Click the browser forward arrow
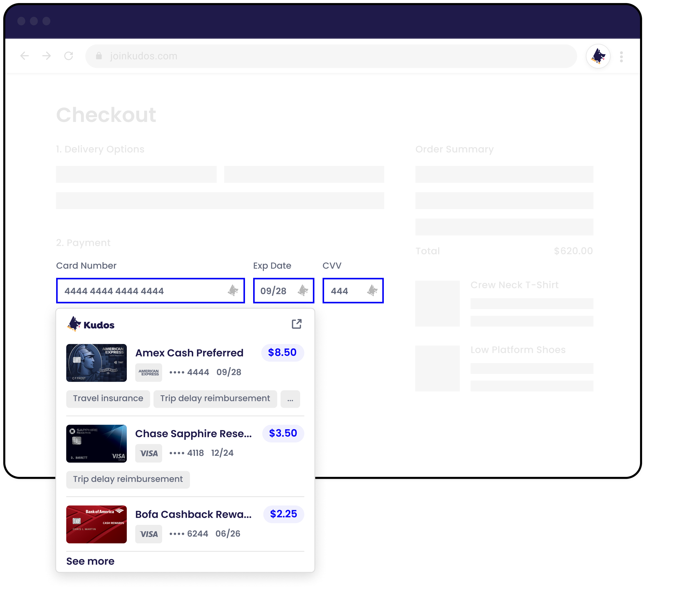700x589 pixels. click(46, 56)
